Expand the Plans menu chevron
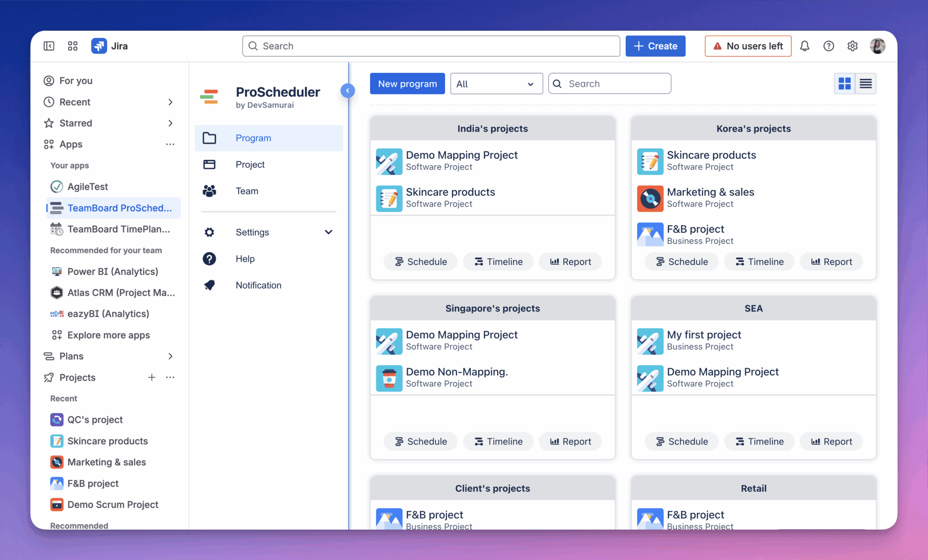This screenshot has width=928, height=560. 170,356
